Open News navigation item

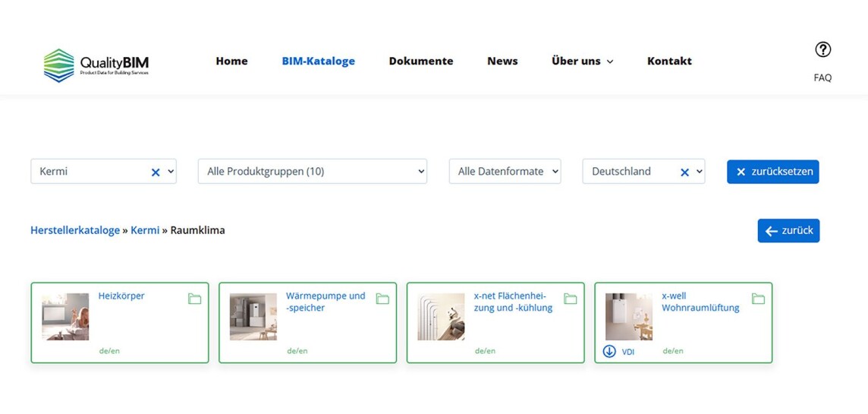502,61
